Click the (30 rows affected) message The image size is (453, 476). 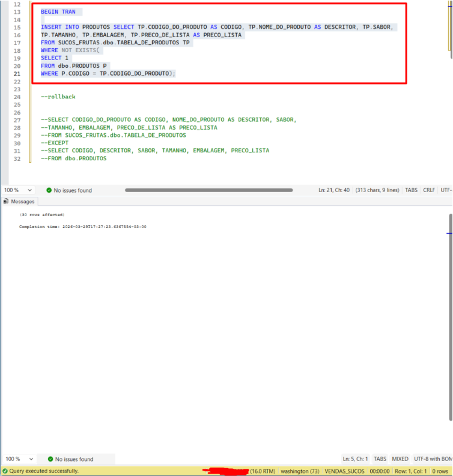point(42,215)
